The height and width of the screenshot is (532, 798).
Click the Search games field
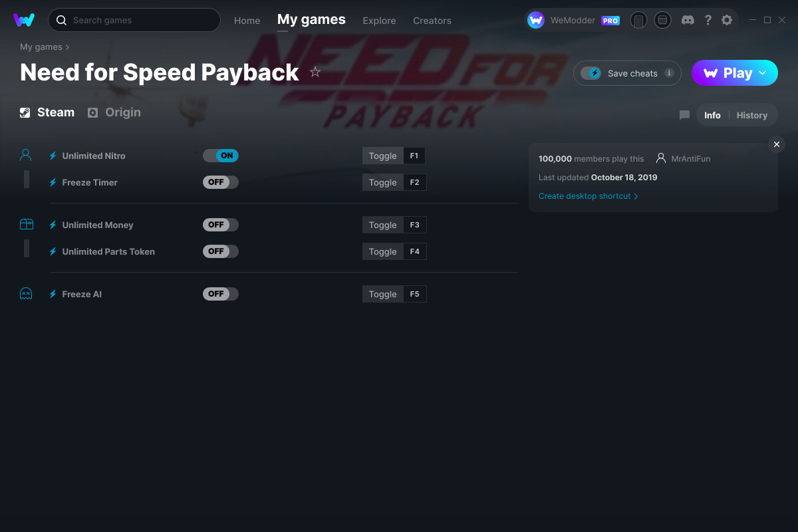tap(134, 20)
